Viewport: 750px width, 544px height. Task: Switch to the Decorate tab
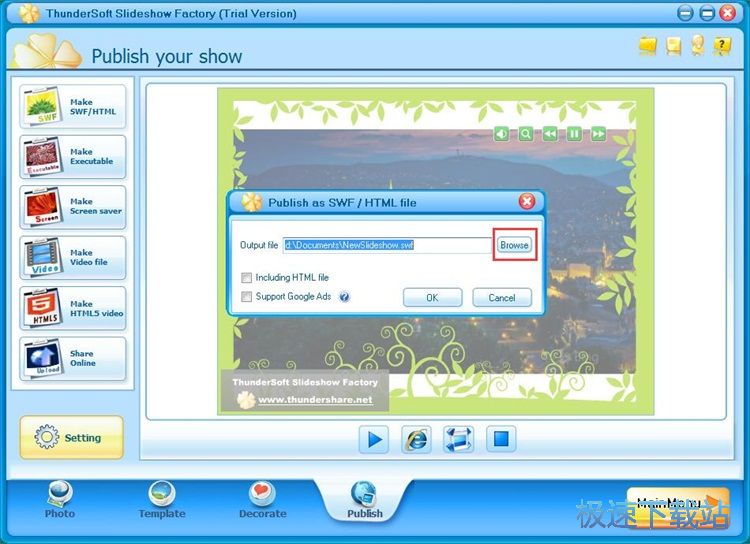coord(263,500)
